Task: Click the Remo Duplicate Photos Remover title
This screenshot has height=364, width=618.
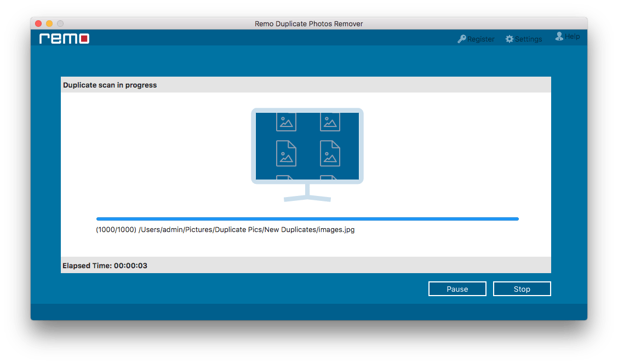Action: [x=308, y=24]
